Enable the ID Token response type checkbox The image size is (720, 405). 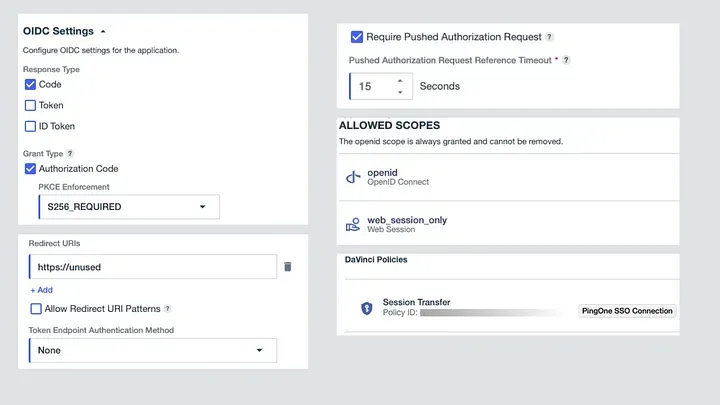pos(30,126)
